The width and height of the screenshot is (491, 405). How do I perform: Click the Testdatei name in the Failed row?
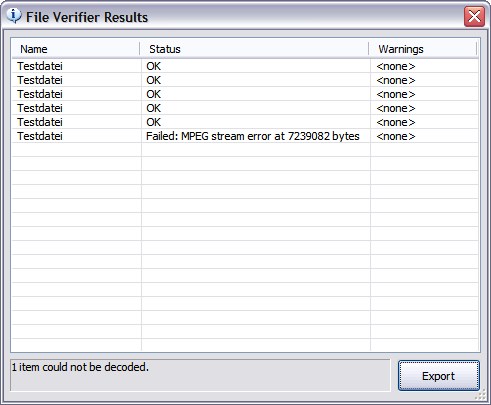[40, 136]
